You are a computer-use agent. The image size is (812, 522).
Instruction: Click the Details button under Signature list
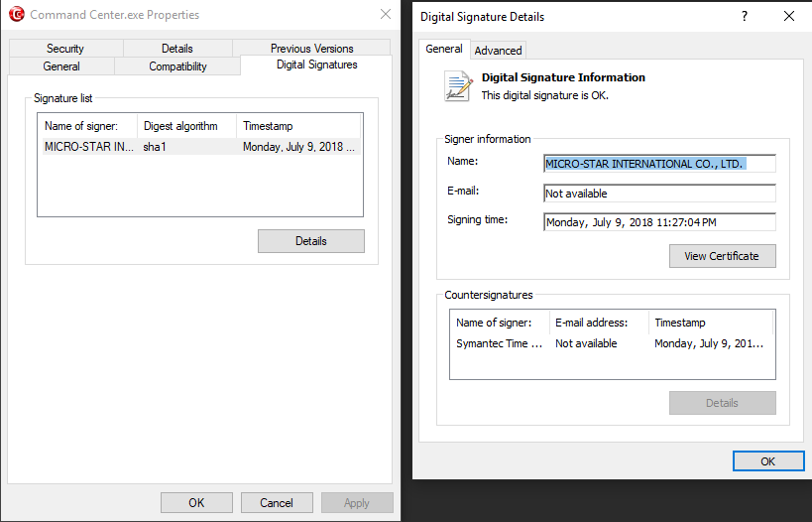[x=311, y=241]
